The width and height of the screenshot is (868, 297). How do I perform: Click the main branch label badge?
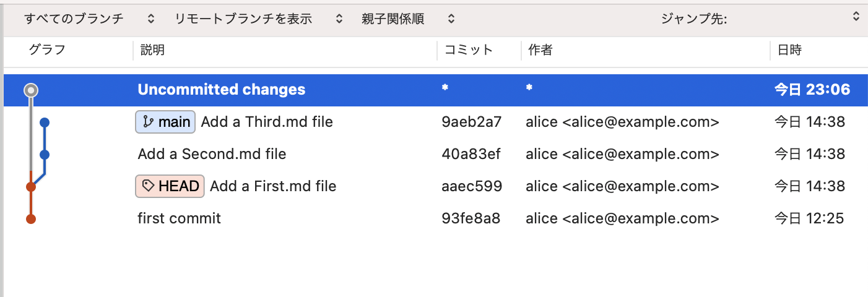point(165,122)
